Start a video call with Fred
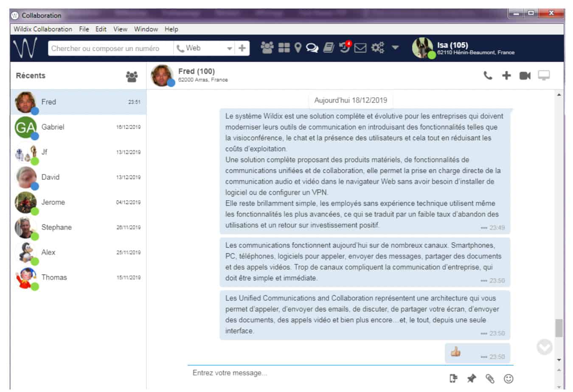Image resolution: width=573 pixels, height=392 pixels. pyautogui.click(x=525, y=76)
